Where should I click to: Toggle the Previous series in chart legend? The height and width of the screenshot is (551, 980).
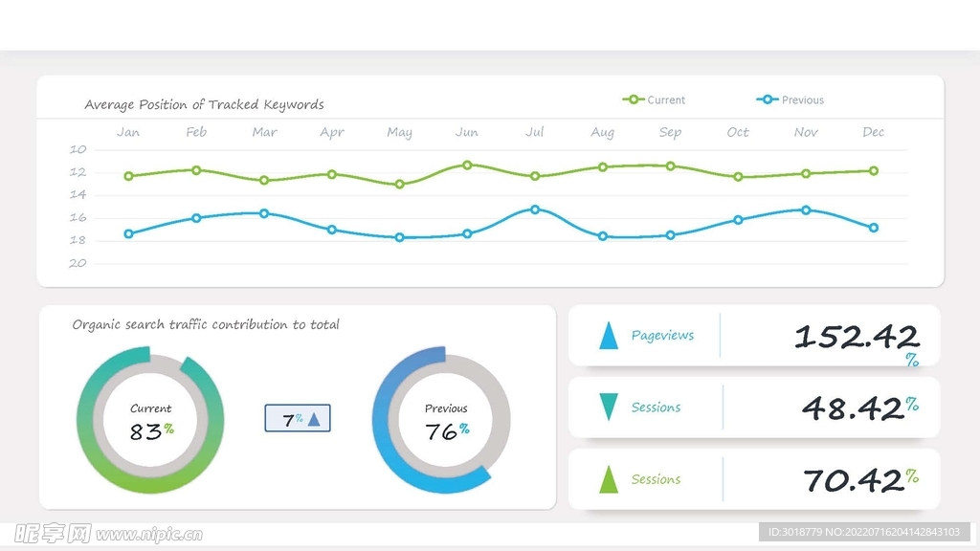(x=790, y=99)
